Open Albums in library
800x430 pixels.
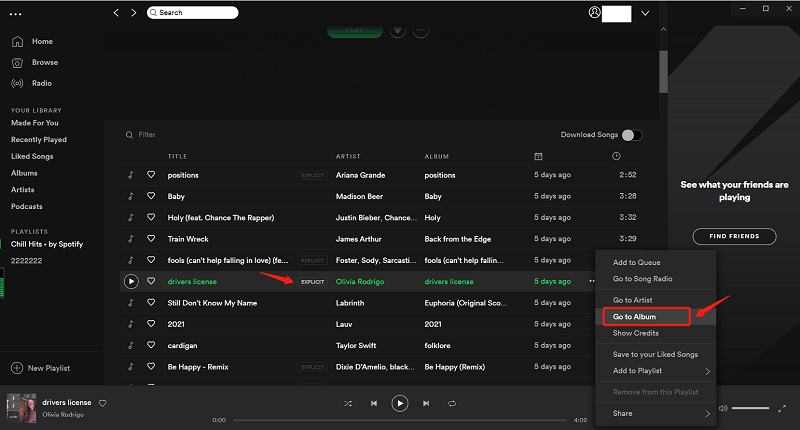point(24,173)
